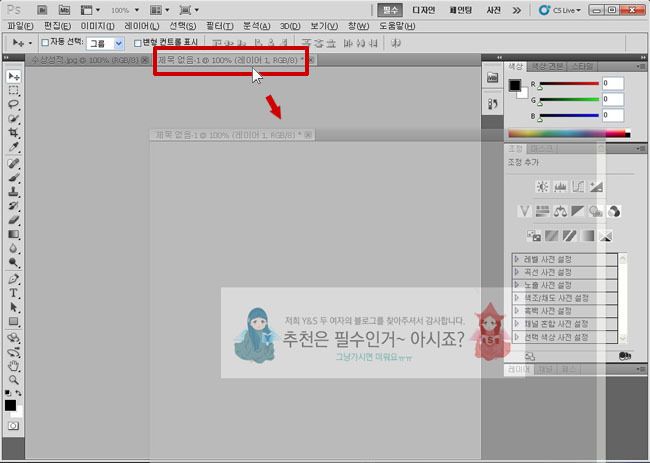Show more workspaces with >> button
The width and height of the screenshot is (650, 463).
click(x=517, y=10)
